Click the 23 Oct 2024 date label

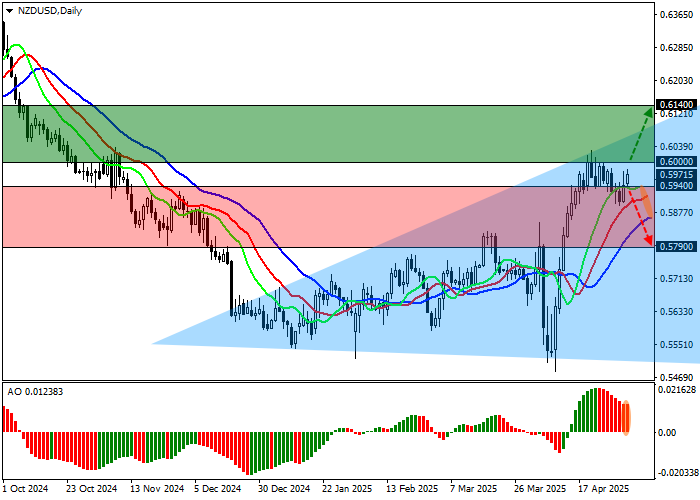point(92,489)
